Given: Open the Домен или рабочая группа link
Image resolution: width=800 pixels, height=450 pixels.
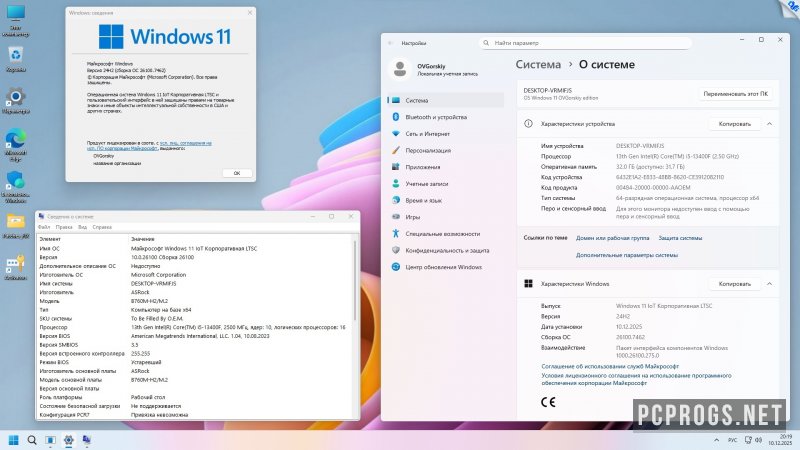Looking at the screenshot, I should pos(612,238).
